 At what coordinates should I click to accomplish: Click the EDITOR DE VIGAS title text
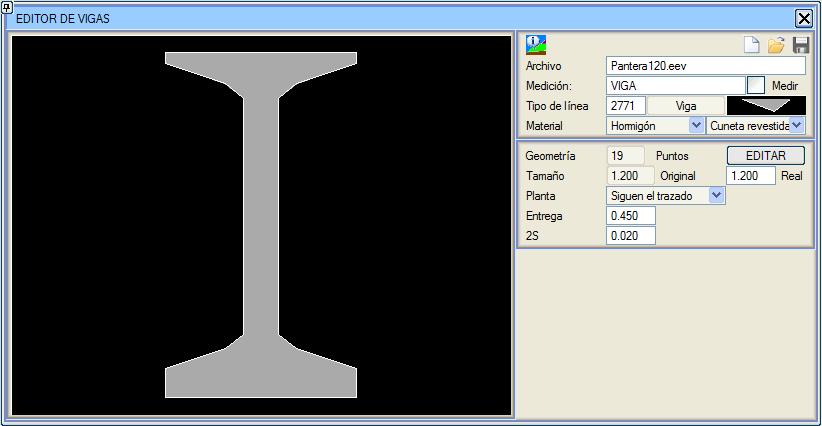pyautogui.click(x=63, y=19)
